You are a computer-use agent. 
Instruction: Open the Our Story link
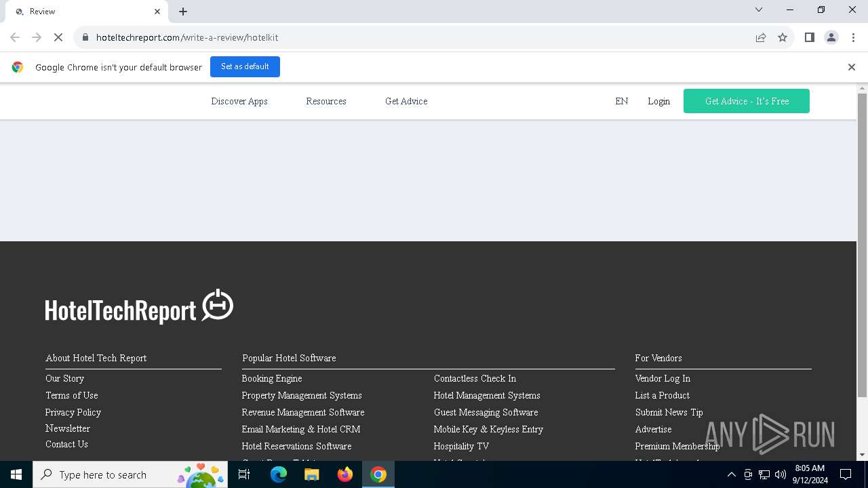(65, 378)
